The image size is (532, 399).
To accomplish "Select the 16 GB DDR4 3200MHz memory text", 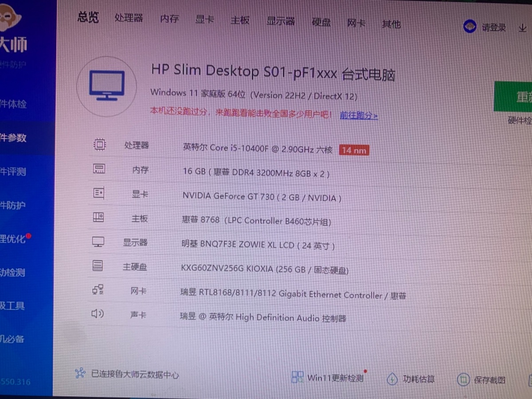I will [x=256, y=172].
